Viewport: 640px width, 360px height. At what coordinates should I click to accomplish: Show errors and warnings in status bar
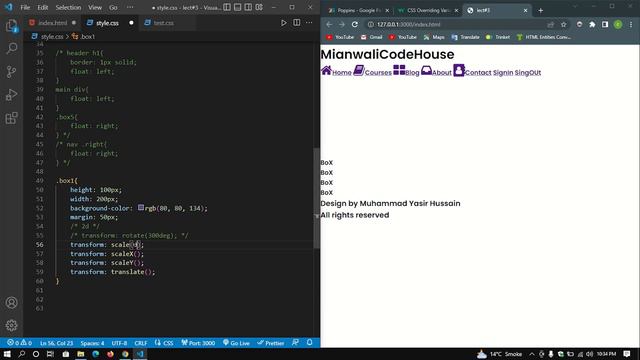(19, 343)
